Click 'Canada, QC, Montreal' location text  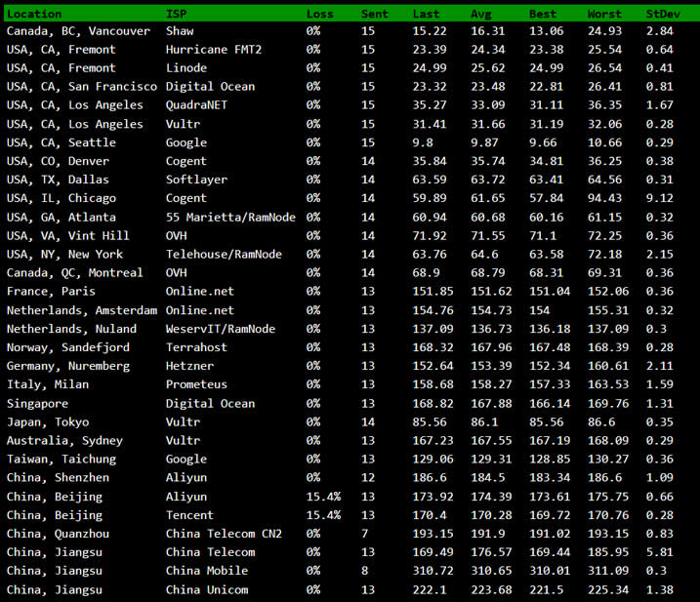tap(75, 272)
